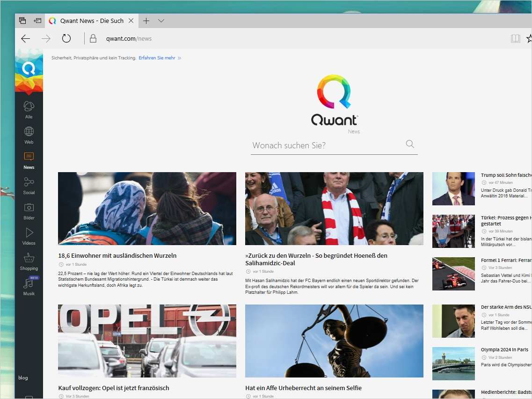Open the Hoeneß Salihamidzic-Deal headline
This screenshot has width=532, height=399.
point(316,259)
